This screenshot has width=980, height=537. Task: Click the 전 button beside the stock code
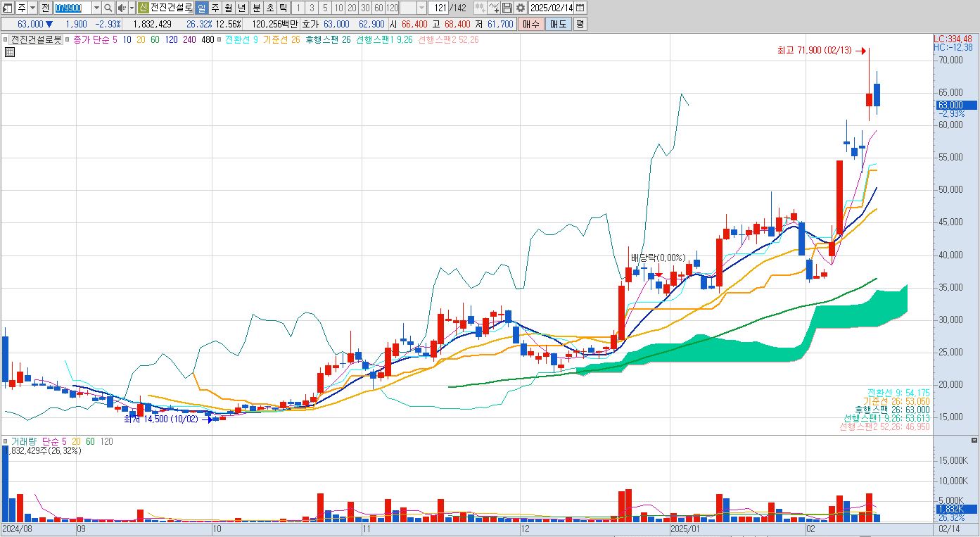[45, 8]
